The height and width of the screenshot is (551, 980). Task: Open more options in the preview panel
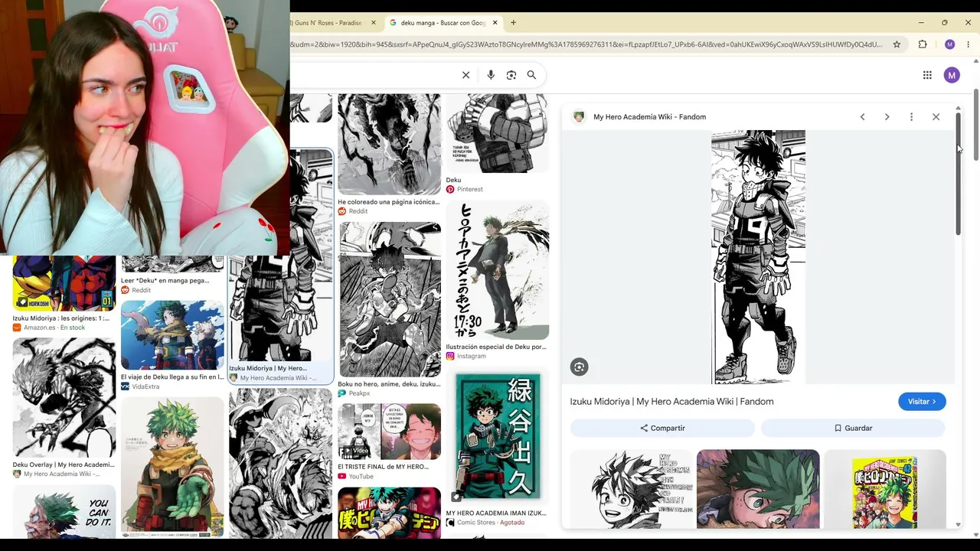pyautogui.click(x=911, y=117)
